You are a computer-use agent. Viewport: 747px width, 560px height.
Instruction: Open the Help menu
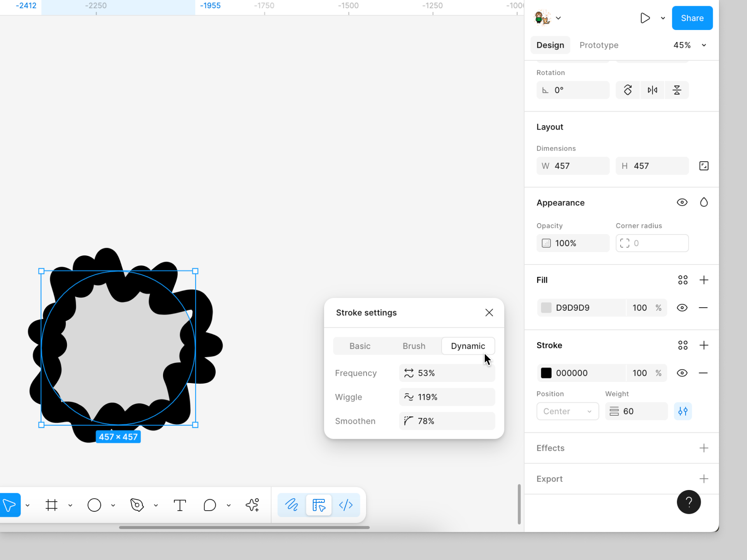pyautogui.click(x=689, y=502)
